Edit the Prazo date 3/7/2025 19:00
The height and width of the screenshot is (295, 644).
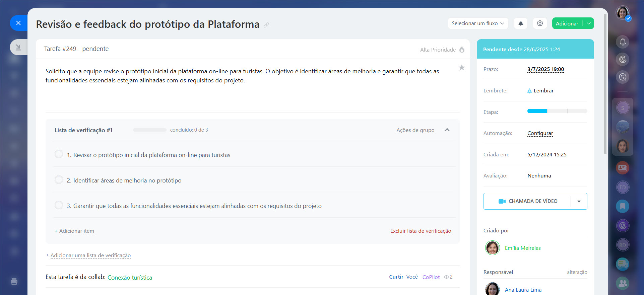[x=545, y=69]
